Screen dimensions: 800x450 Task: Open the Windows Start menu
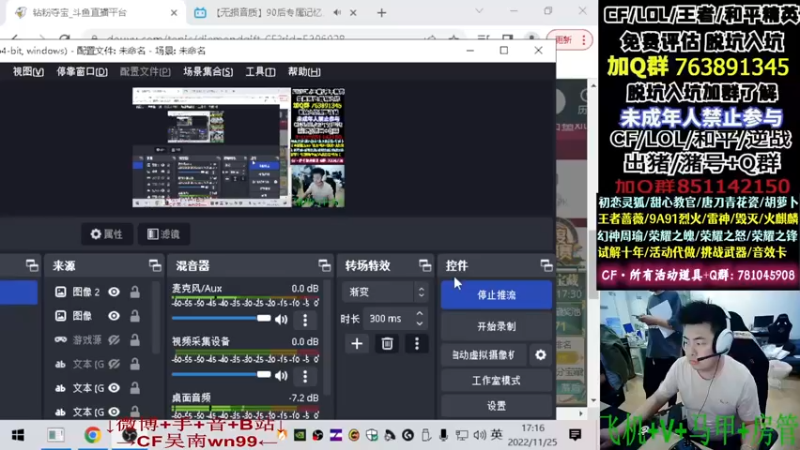(x=18, y=435)
